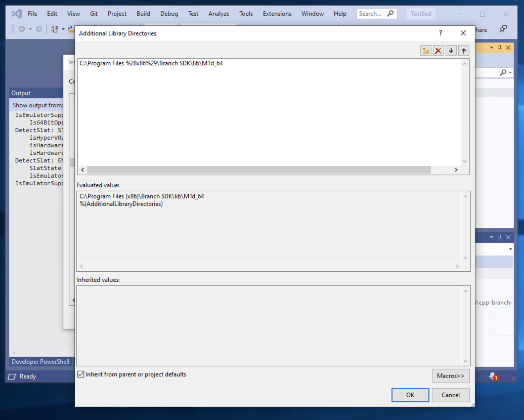This screenshot has height=420, width=524.
Task: Delete selected line with red X icon
Action: click(438, 51)
